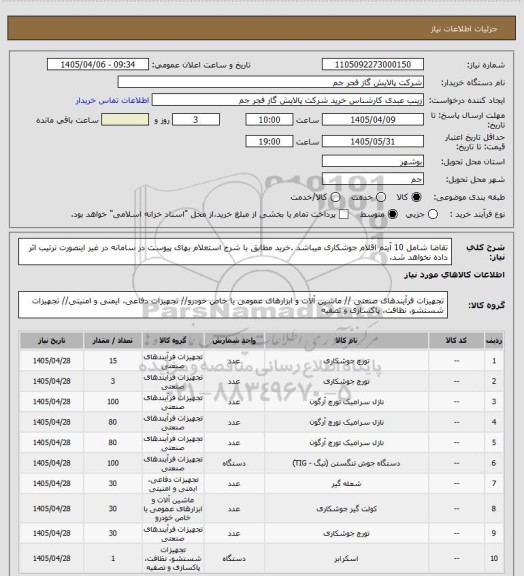Image resolution: width=524 pixels, height=576 pixels.
Task: Choose the جزیی purchase type radio
Action: [433, 214]
